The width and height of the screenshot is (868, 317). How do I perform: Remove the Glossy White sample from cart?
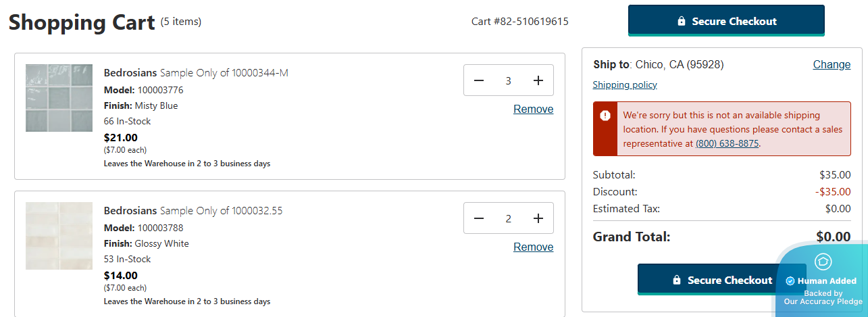533,247
